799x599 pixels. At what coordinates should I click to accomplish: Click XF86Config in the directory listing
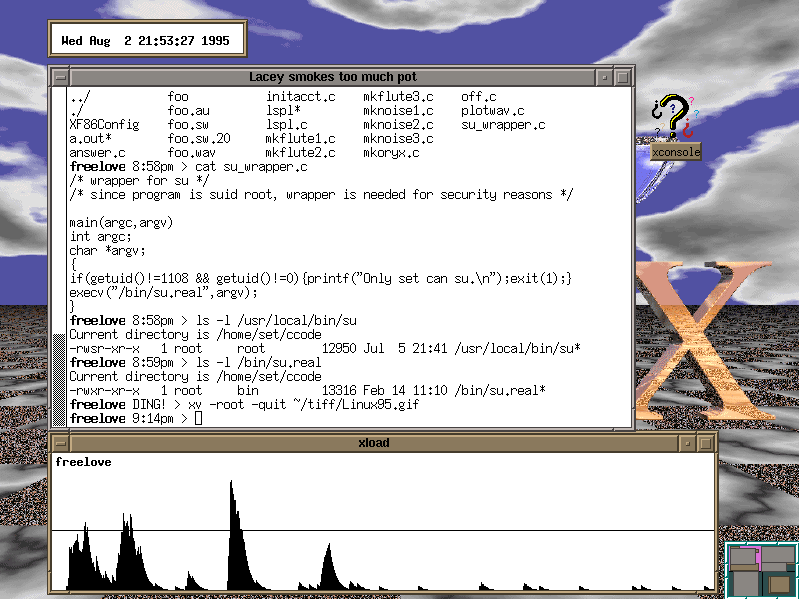pos(104,125)
